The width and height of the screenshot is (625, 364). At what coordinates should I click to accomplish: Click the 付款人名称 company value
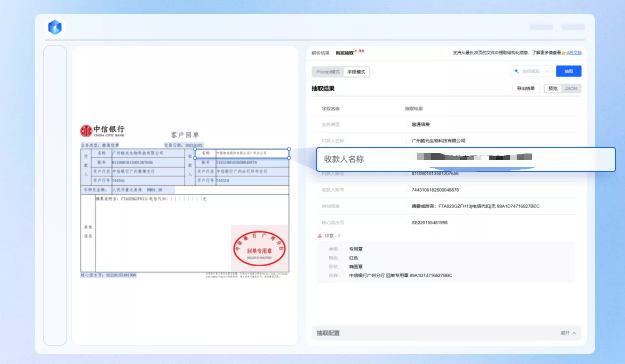[x=438, y=141]
